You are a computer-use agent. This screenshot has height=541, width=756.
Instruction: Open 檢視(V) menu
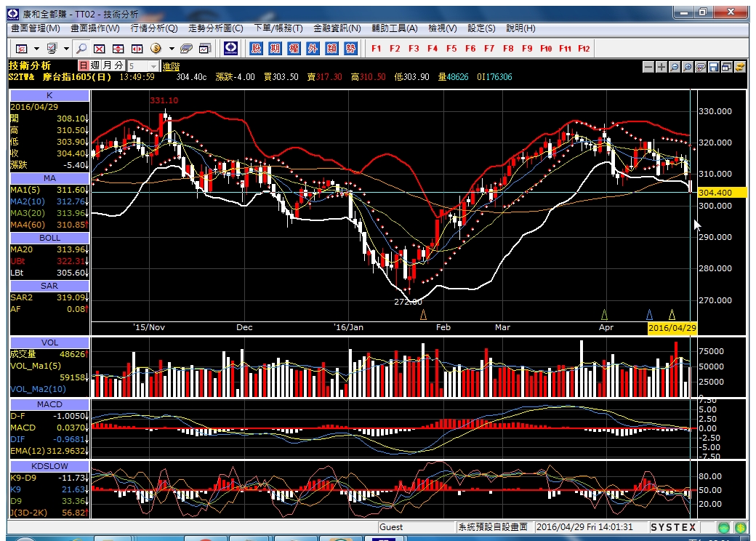443,28
